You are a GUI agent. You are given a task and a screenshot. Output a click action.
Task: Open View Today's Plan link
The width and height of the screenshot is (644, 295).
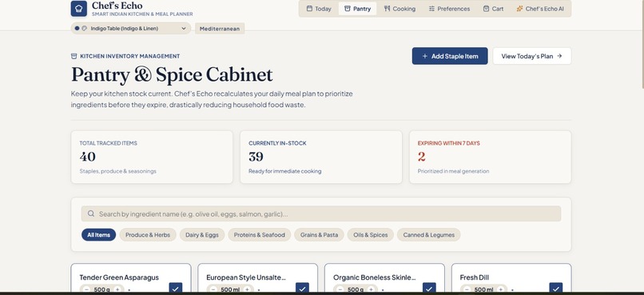pos(532,56)
